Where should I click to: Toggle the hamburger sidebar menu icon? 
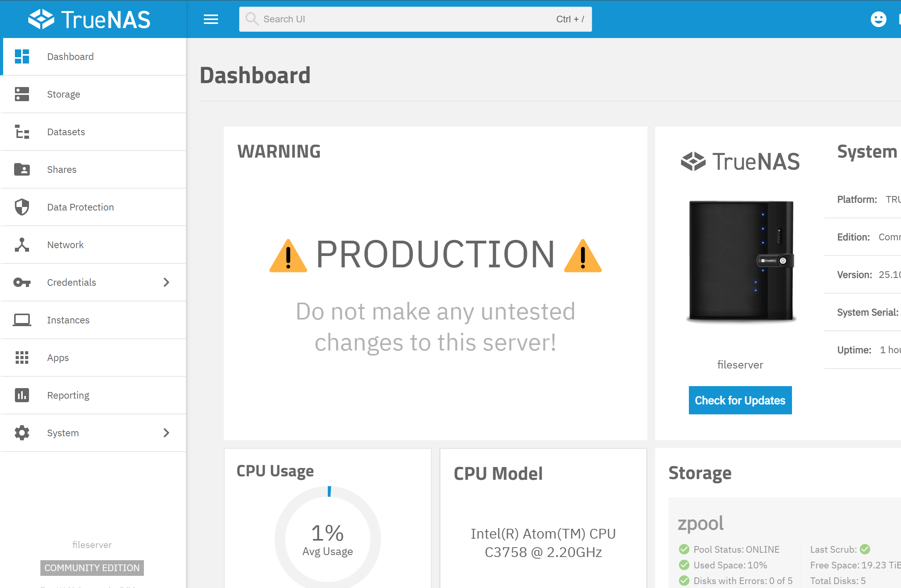(x=211, y=19)
